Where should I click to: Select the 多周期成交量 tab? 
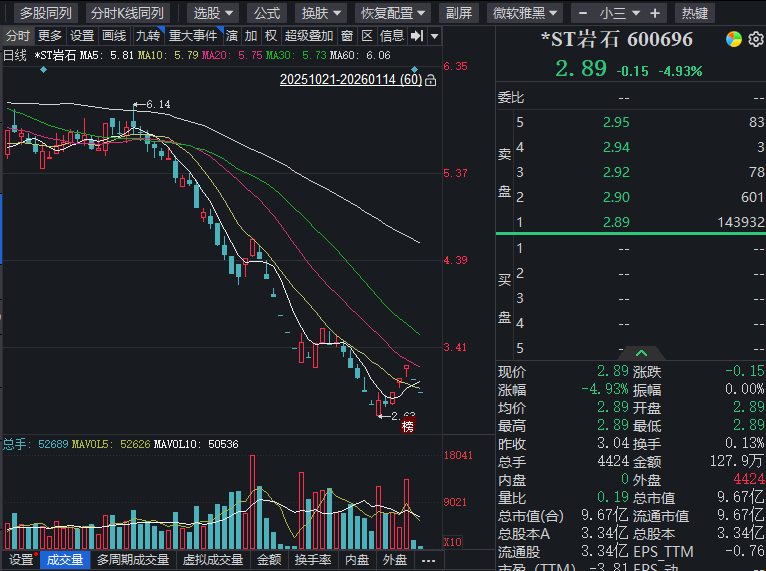click(x=133, y=560)
